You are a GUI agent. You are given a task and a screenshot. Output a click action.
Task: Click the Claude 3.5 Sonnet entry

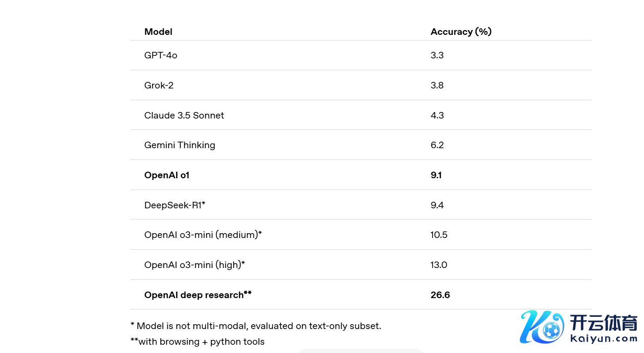184,115
